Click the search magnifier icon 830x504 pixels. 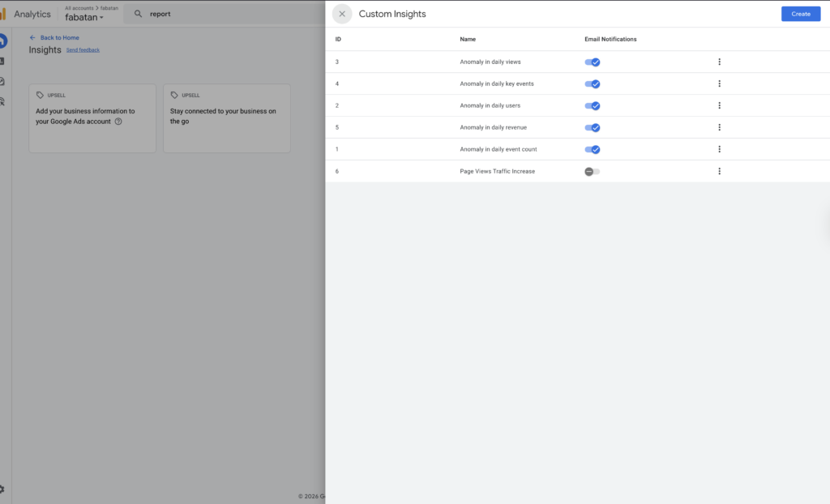click(x=138, y=14)
